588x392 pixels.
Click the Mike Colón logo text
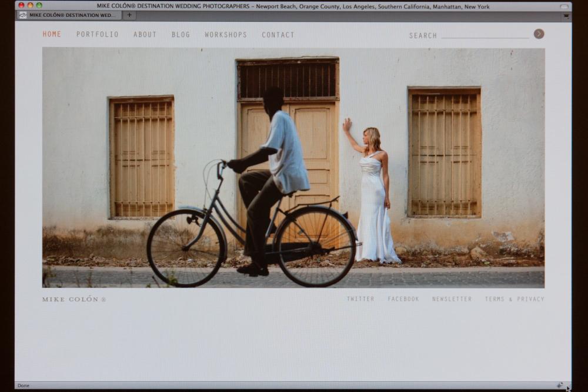tap(73, 299)
